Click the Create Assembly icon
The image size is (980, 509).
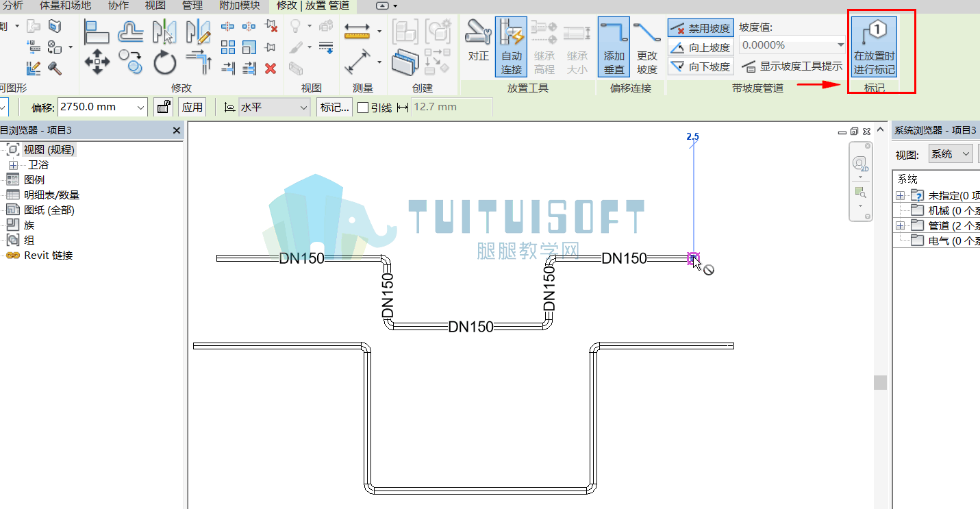(405, 32)
